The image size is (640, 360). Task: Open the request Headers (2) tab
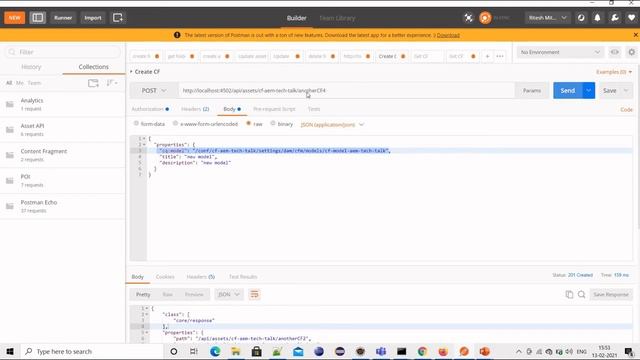[x=195, y=109]
